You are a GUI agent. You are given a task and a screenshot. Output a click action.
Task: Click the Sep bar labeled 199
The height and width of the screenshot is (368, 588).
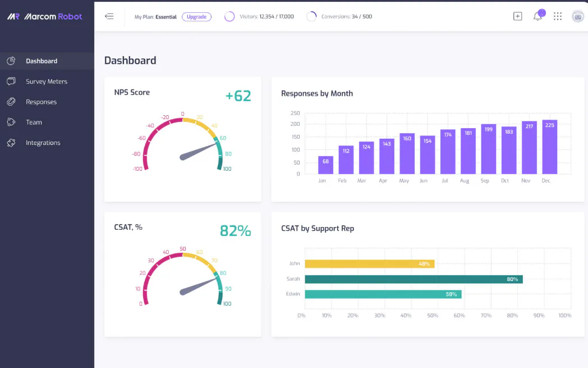(x=488, y=149)
